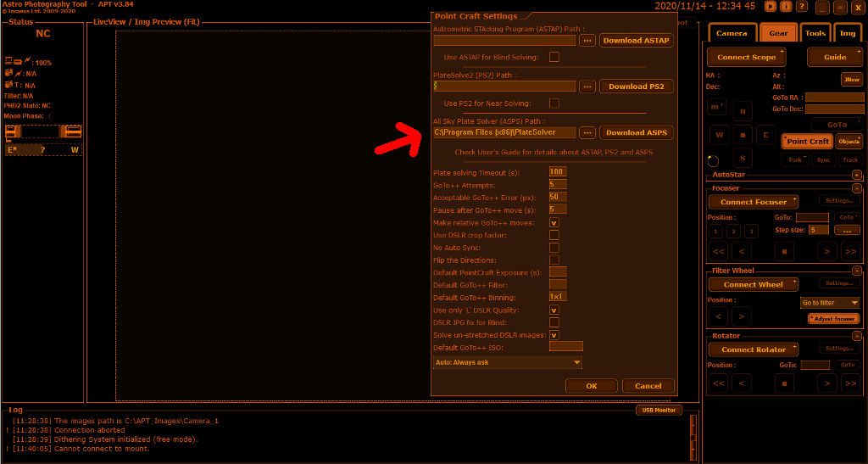Click the focuser fast-backward double arrow
This screenshot has height=464, width=868.
click(x=719, y=251)
